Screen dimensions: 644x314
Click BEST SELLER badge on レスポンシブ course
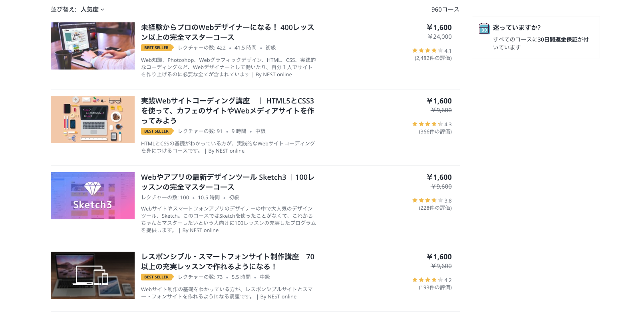[157, 277]
